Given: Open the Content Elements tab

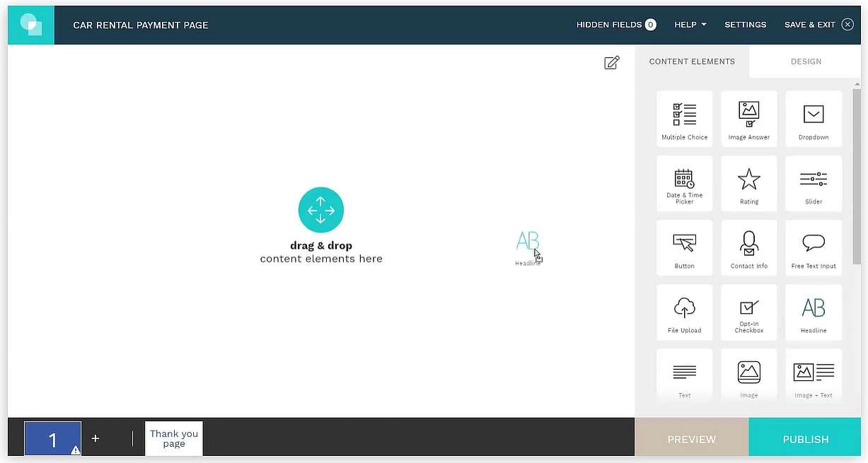Looking at the screenshot, I should [x=692, y=61].
